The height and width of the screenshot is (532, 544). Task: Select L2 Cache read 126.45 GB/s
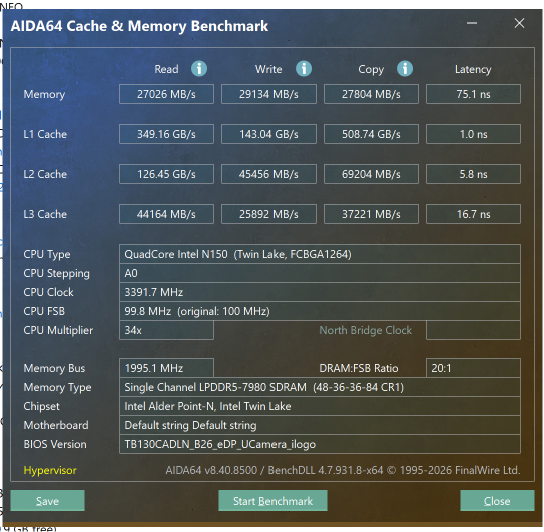click(x=166, y=174)
